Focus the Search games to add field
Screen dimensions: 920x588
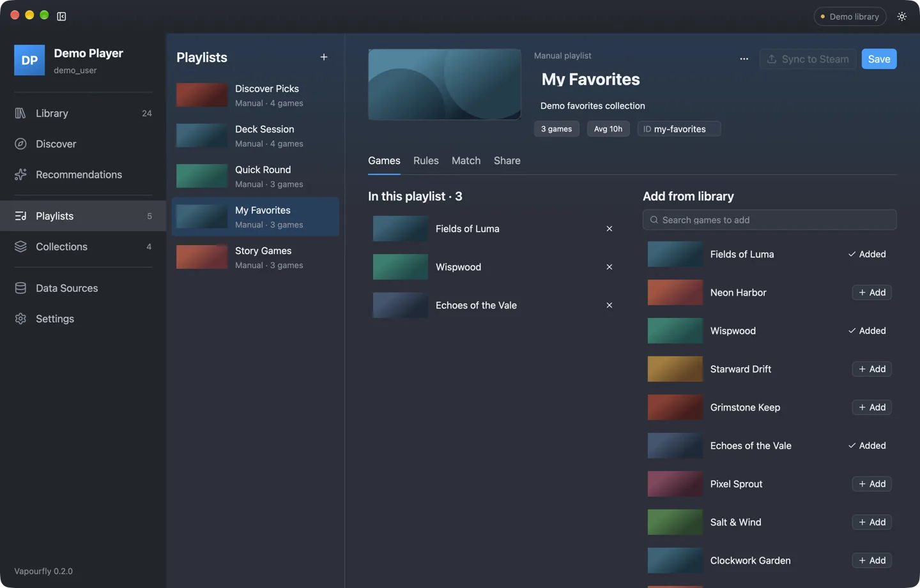[x=770, y=220]
